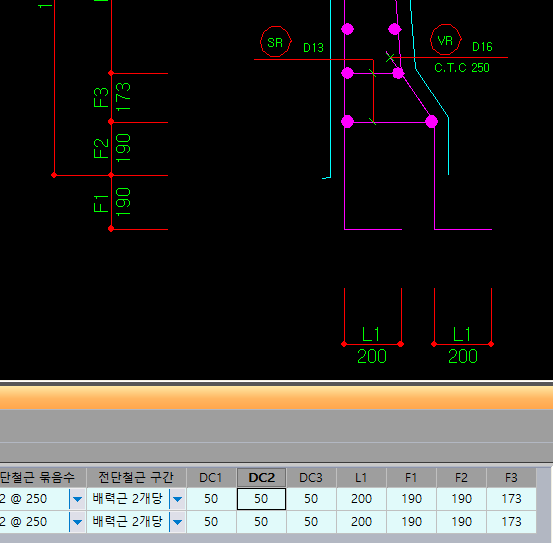
Task: Click the F3 column header
Action: click(511, 478)
